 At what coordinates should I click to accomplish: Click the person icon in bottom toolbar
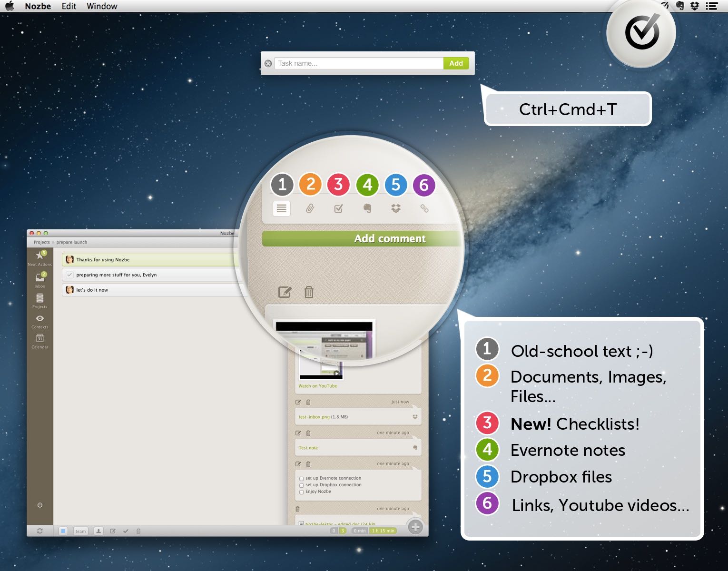[98, 531]
